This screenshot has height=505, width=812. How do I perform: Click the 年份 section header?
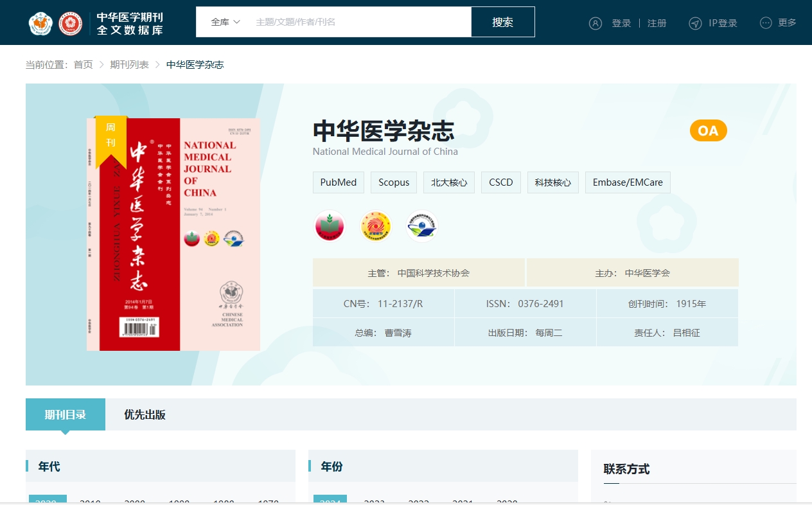(x=443, y=466)
